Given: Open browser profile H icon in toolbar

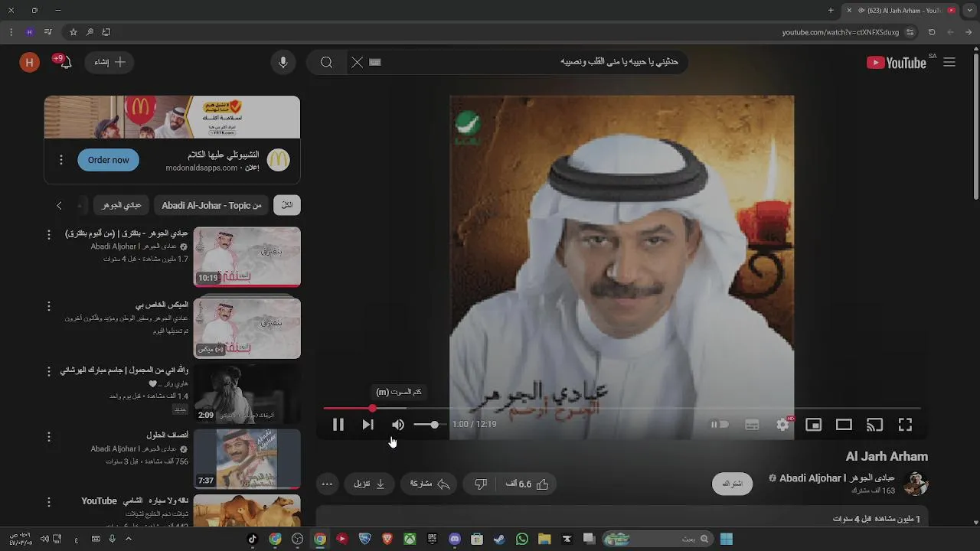Looking at the screenshot, I should click(29, 32).
